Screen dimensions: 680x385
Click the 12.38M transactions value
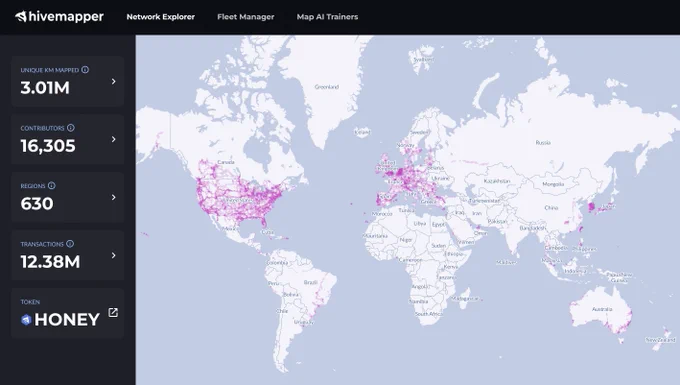[x=50, y=262]
